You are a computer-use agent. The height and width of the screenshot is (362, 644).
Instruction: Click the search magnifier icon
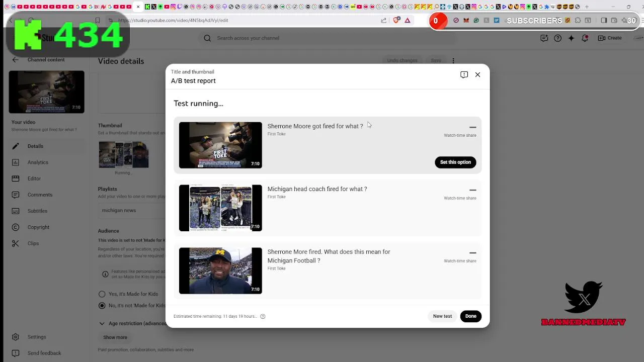point(207,38)
